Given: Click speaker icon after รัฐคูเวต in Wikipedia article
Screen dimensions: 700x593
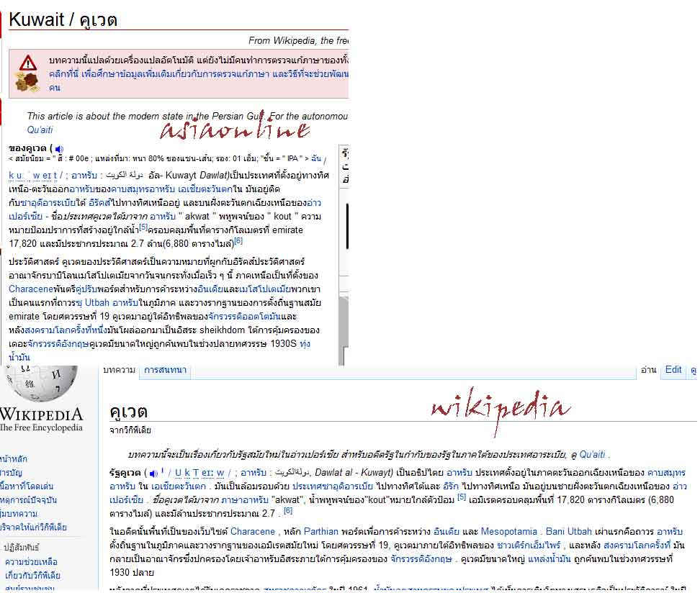Looking at the screenshot, I should coord(153,474).
